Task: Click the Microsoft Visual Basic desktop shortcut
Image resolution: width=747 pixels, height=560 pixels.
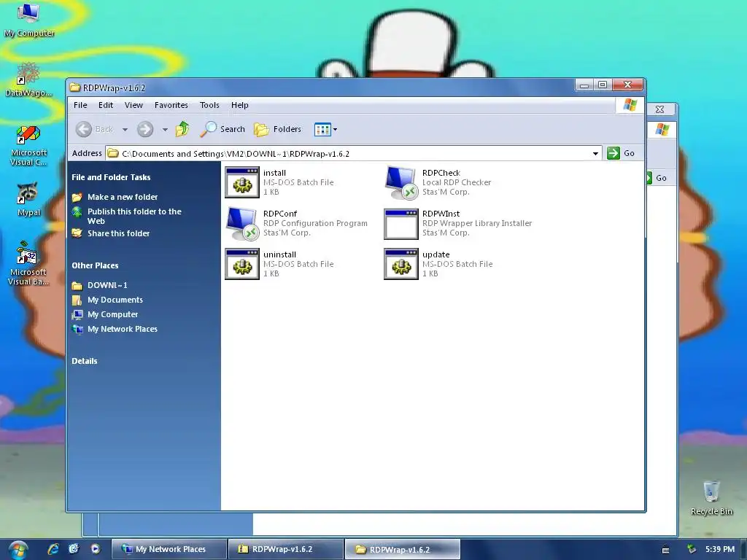Action: click(28, 263)
